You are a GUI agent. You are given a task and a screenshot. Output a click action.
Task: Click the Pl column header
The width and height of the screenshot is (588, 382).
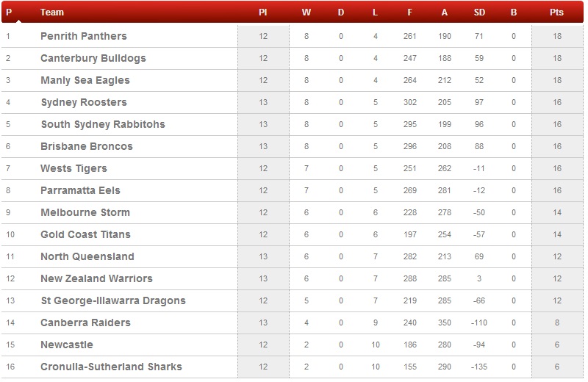pos(263,12)
